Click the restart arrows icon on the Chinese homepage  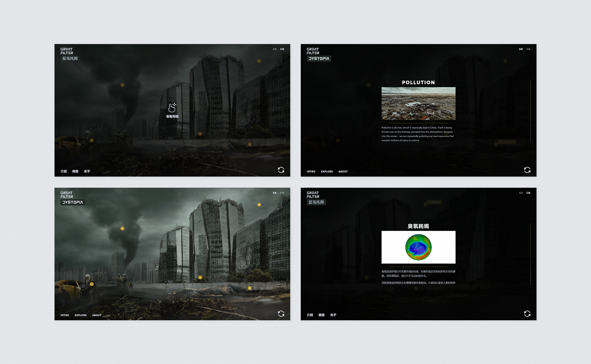(x=281, y=170)
